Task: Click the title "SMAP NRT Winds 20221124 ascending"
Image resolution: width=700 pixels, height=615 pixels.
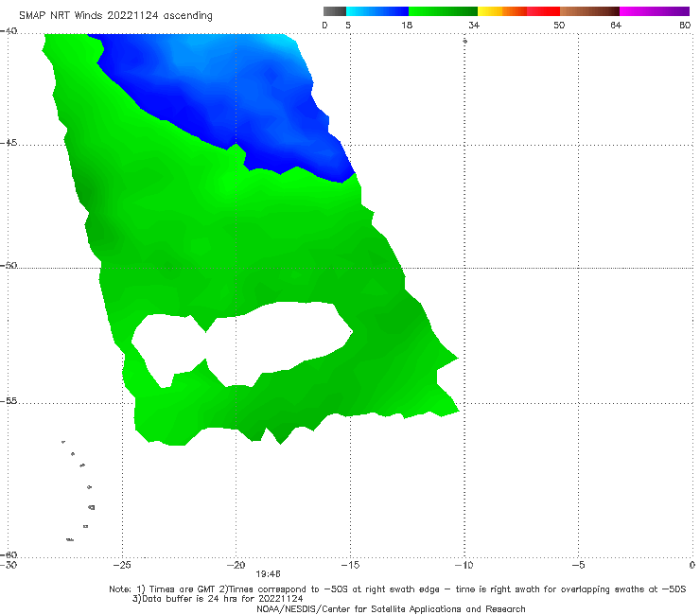Action: pos(115,15)
